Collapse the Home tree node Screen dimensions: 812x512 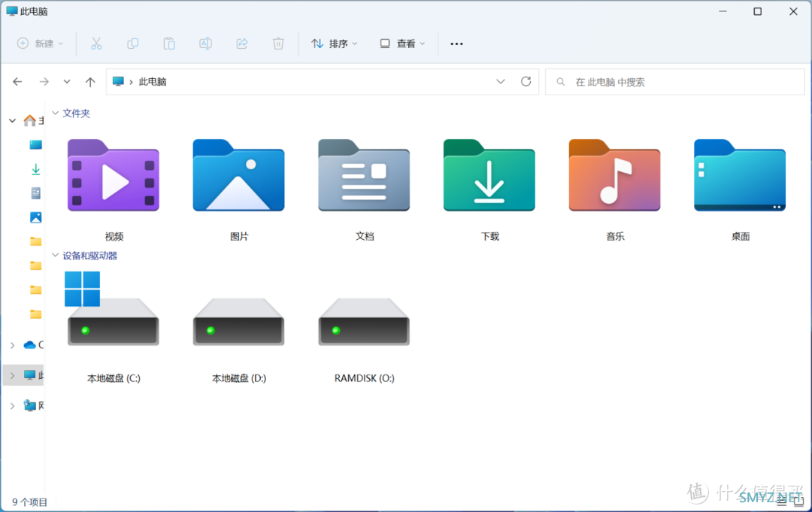click(x=13, y=120)
